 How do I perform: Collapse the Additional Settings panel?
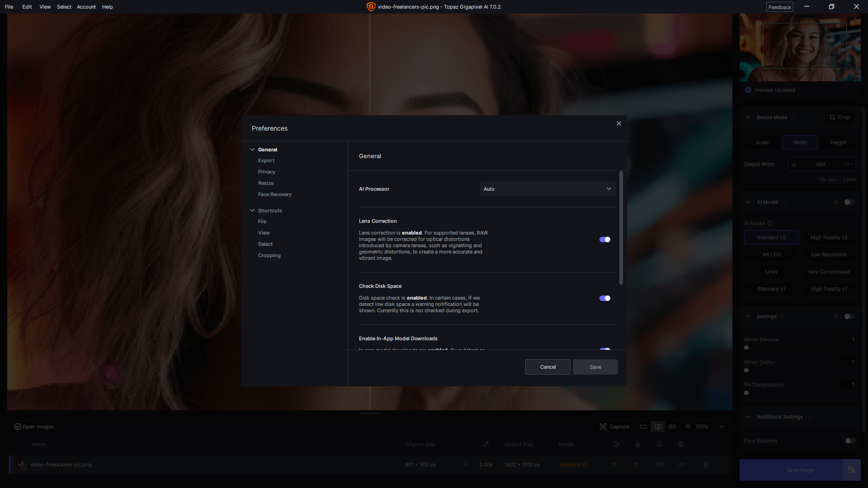pos(748,417)
